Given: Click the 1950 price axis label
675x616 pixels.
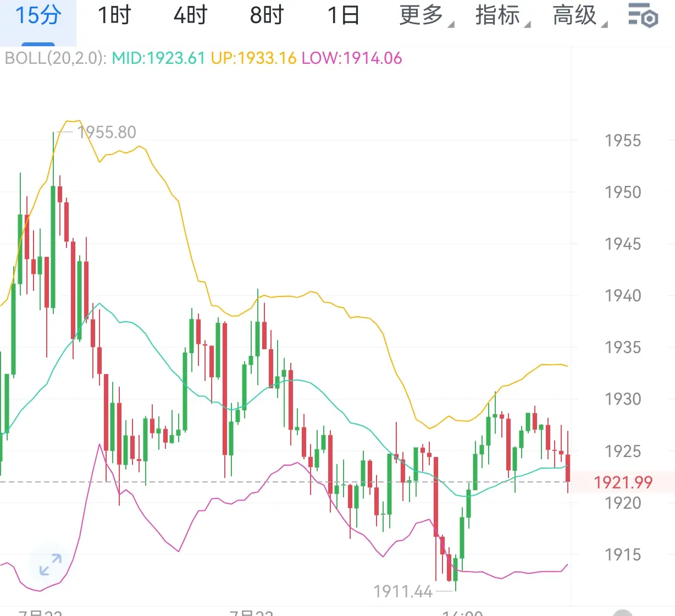Looking at the screenshot, I should [x=623, y=192].
